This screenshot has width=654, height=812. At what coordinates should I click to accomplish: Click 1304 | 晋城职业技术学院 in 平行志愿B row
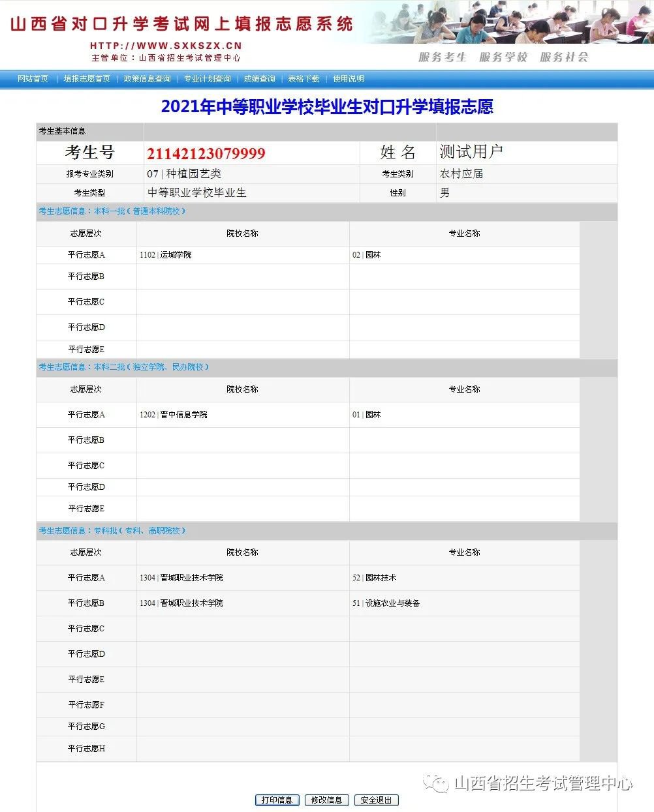181,603
